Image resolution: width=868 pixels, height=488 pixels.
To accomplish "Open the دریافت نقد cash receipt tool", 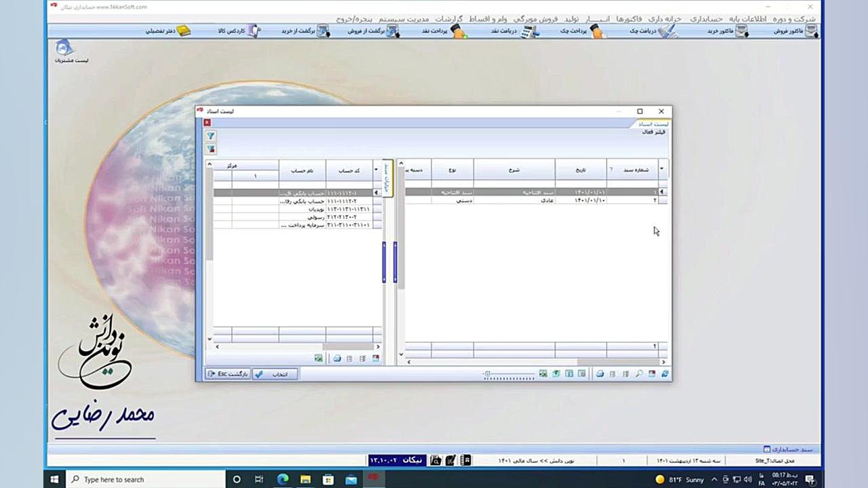I will click(515, 31).
